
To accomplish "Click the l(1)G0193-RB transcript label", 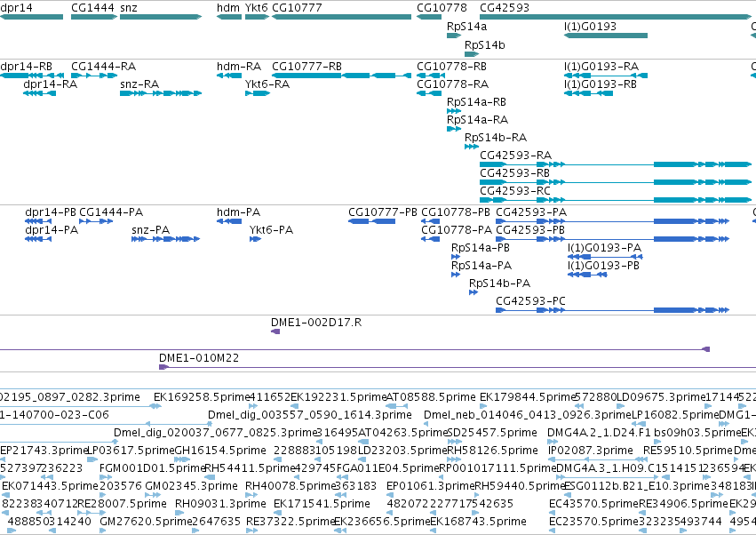I will pyautogui.click(x=601, y=84).
